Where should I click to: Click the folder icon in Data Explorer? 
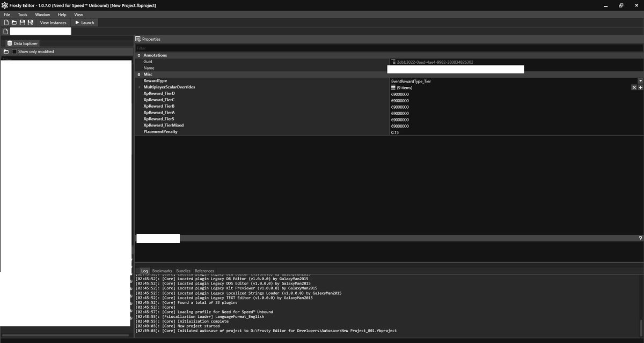click(x=6, y=51)
